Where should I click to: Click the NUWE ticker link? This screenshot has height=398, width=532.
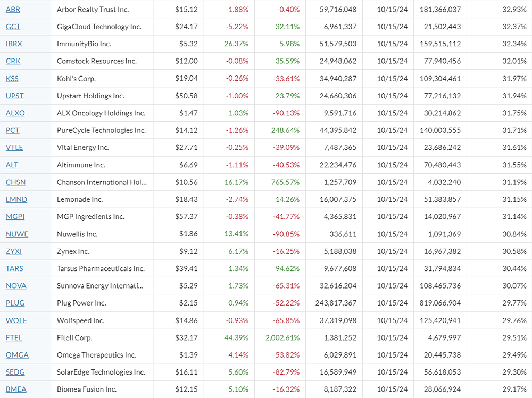[x=16, y=234]
